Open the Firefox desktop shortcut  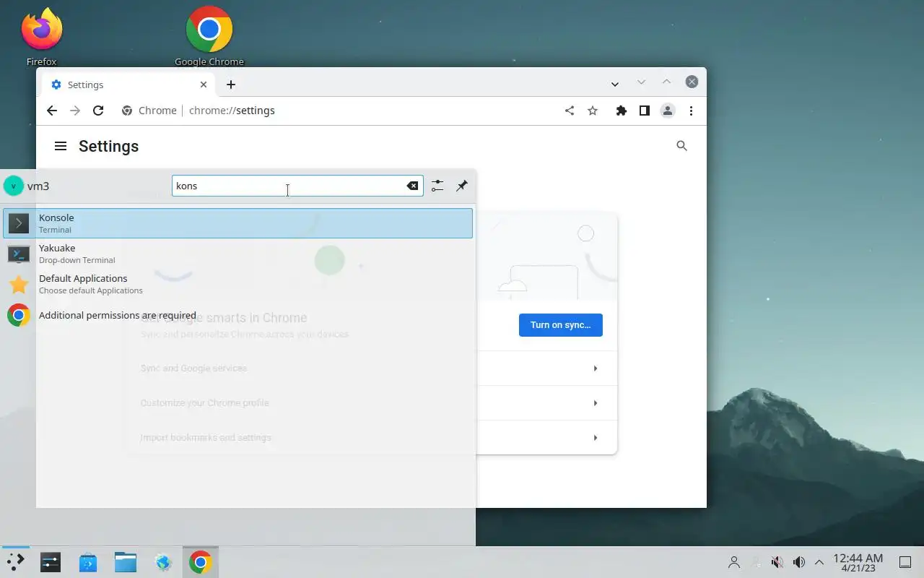(41, 36)
